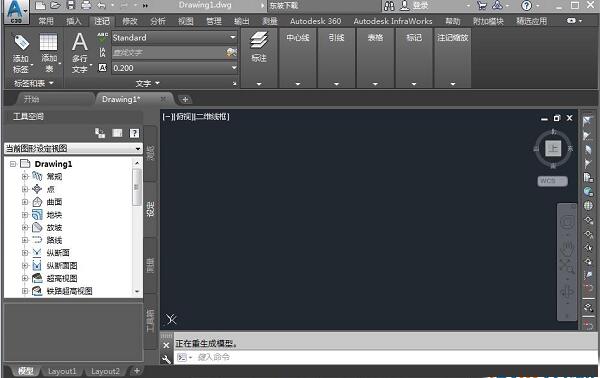Click the find text search field

click(x=168, y=52)
